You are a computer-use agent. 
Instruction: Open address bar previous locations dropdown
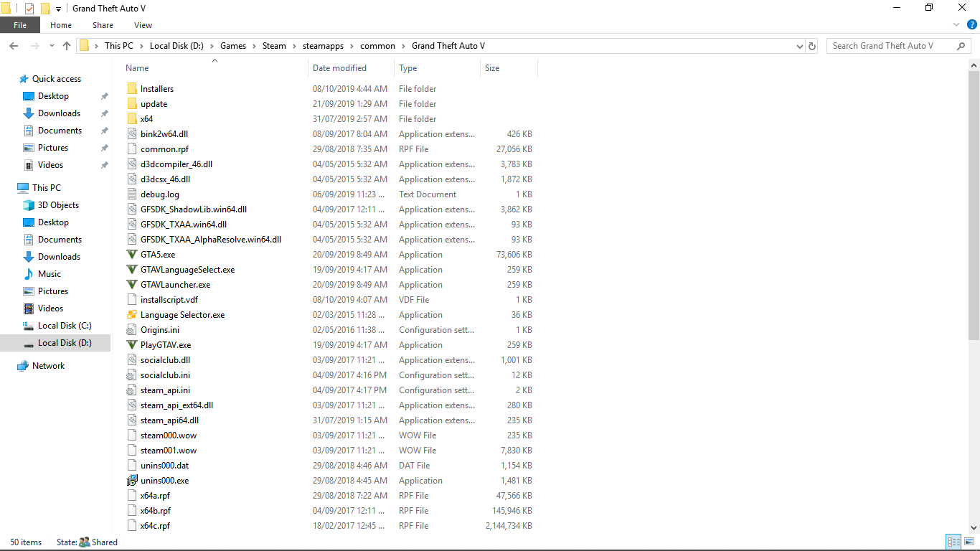tap(800, 46)
